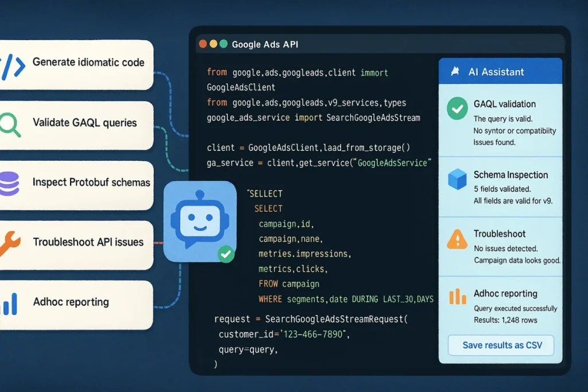This screenshot has height=392, width=588.
Task: Click the code brackets icon beside Generate idiomatic code
Action: click(x=13, y=67)
